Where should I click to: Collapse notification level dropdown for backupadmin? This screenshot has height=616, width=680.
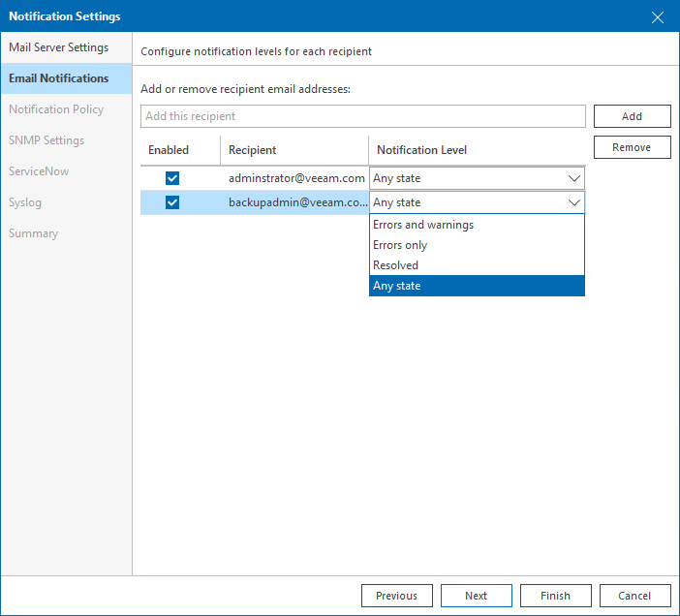pyautogui.click(x=477, y=202)
